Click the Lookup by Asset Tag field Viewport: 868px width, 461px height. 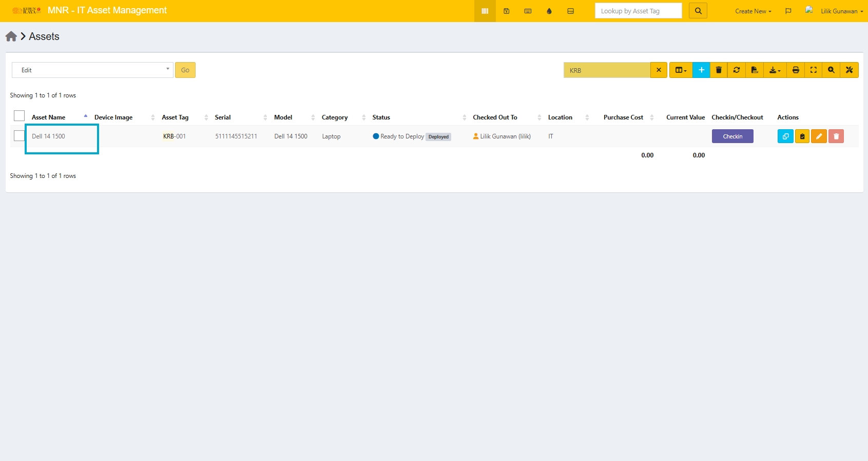tap(638, 11)
